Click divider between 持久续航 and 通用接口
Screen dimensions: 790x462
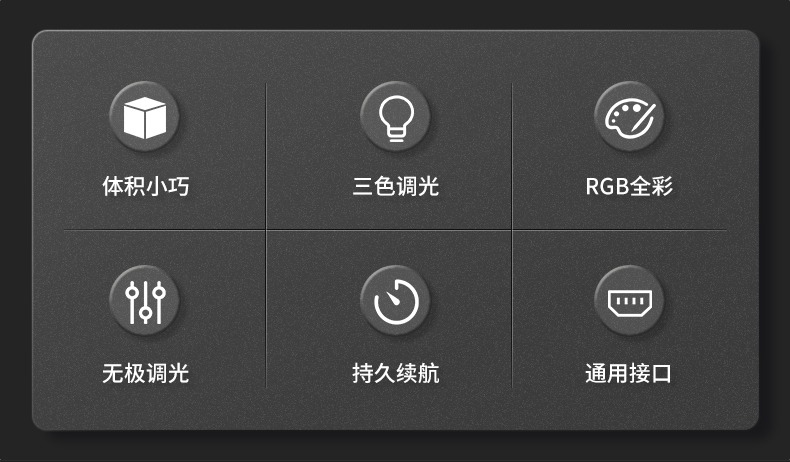pos(512,309)
